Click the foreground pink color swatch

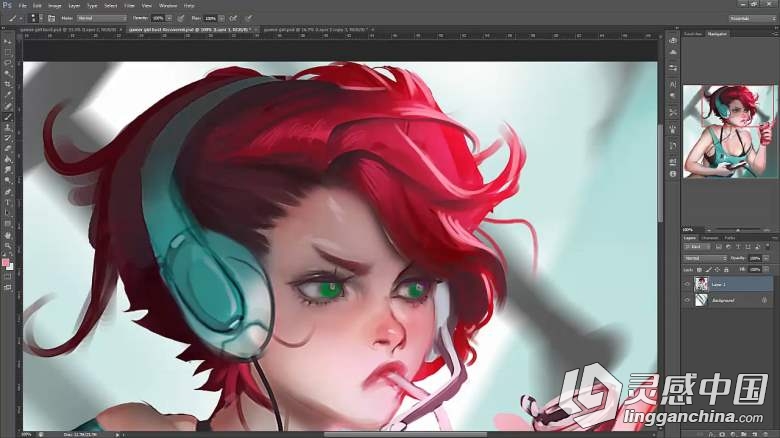[x=5, y=263]
